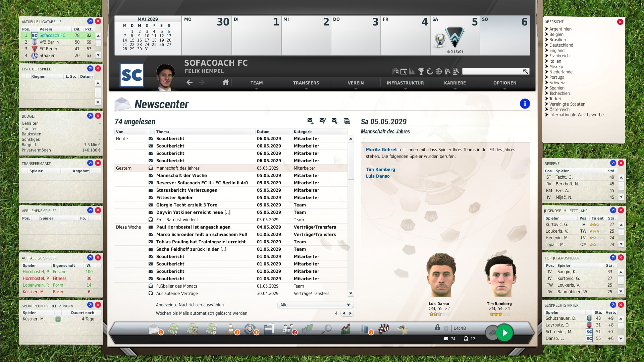Open the TRANSFERS menu
644x362 pixels.
[x=306, y=83]
